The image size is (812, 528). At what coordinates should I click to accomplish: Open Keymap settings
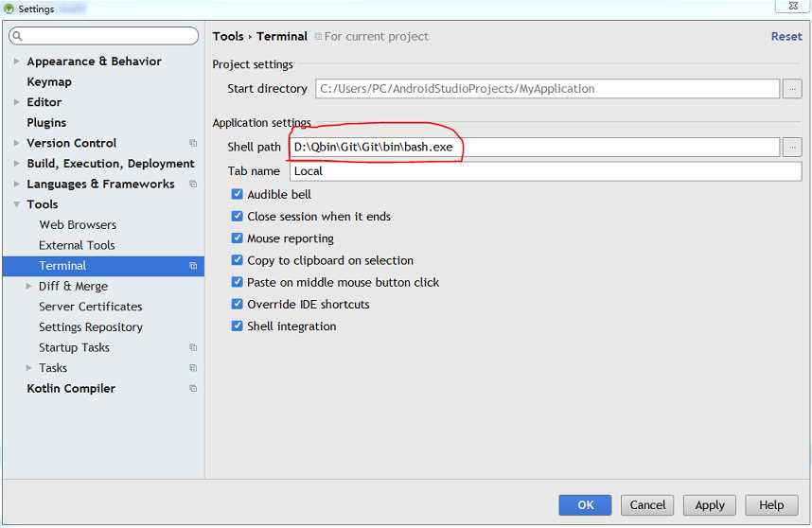(49, 81)
